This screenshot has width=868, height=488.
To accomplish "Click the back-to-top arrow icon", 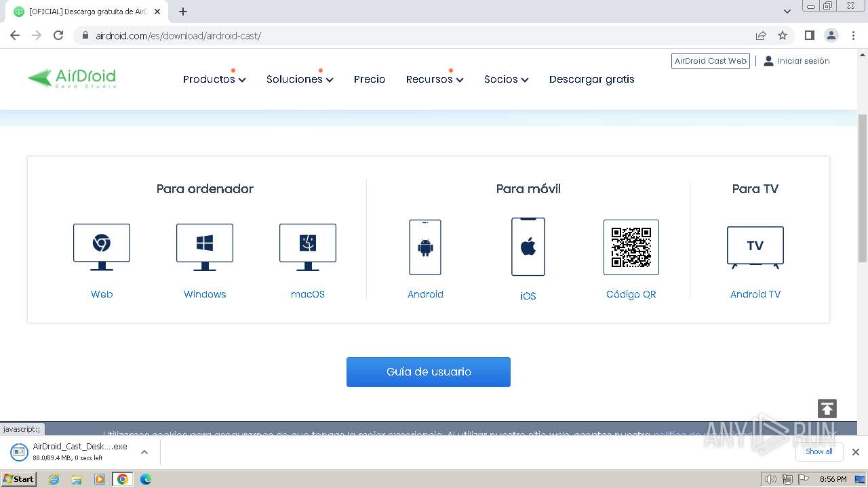I will pos(827,409).
